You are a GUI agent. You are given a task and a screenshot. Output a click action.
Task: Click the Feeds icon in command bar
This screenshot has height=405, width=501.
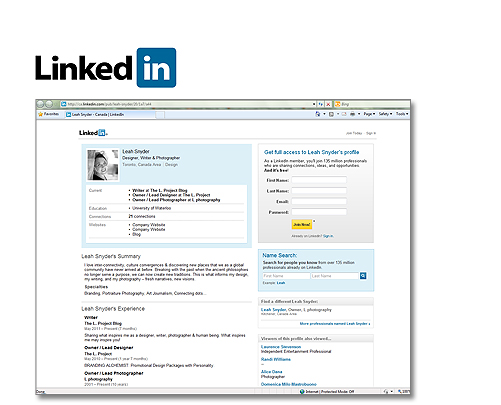pyautogui.click(x=331, y=114)
